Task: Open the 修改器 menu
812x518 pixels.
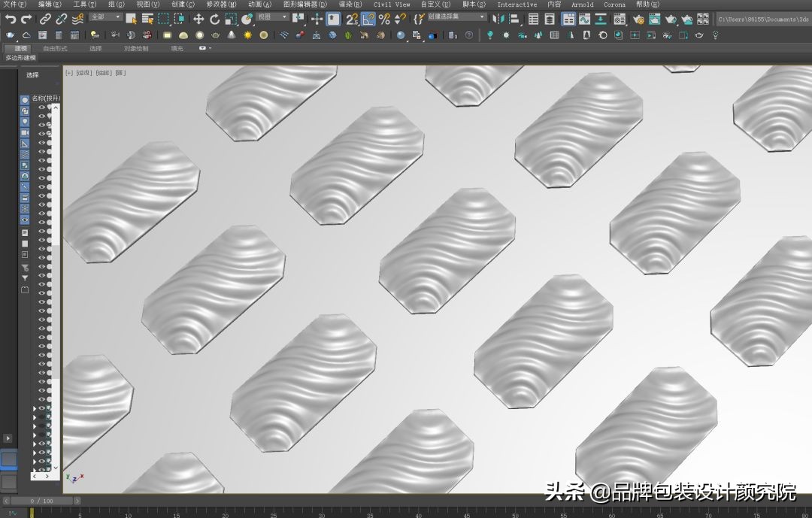Action: click(x=222, y=5)
